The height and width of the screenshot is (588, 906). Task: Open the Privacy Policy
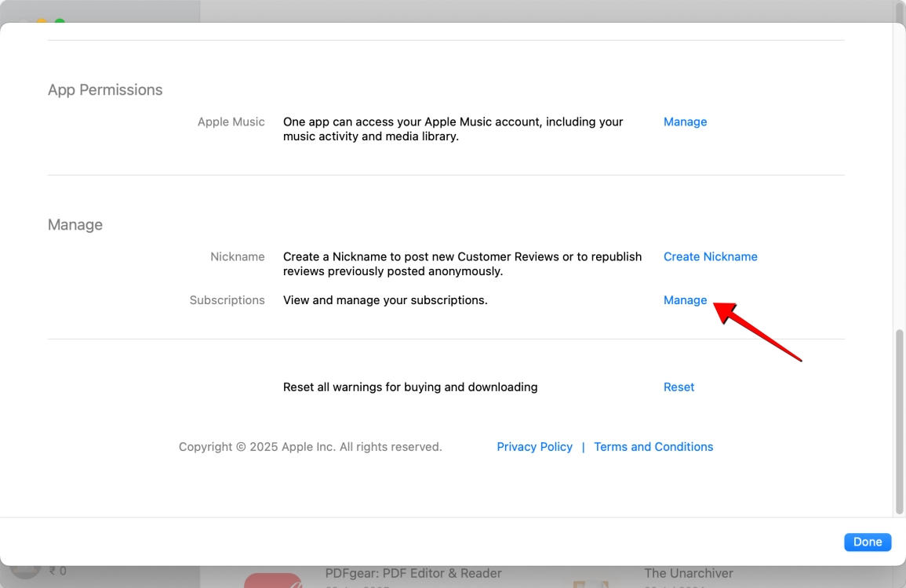click(x=534, y=446)
